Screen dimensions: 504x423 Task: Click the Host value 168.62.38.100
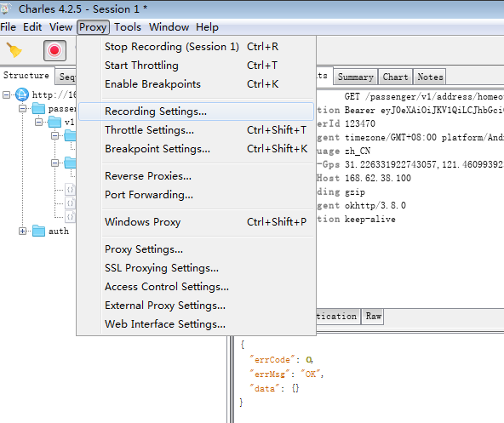378,178
